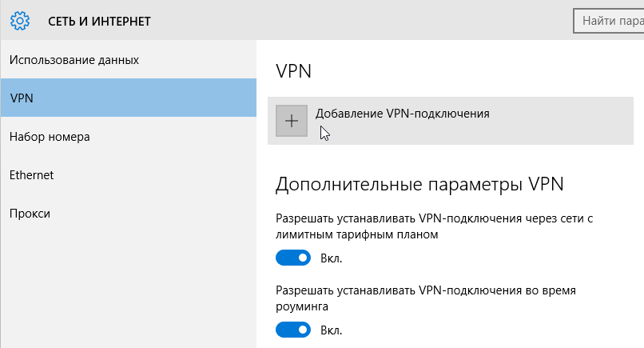This screenshot has width=644, height=348.
Task: Disable VPN over metered networks toggle
Action: [x=293, y=258]
